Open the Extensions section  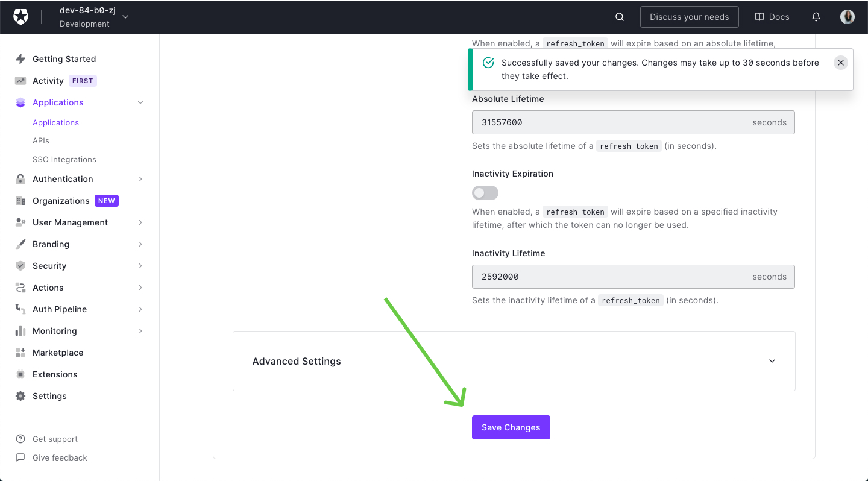[x=55, y=374]
